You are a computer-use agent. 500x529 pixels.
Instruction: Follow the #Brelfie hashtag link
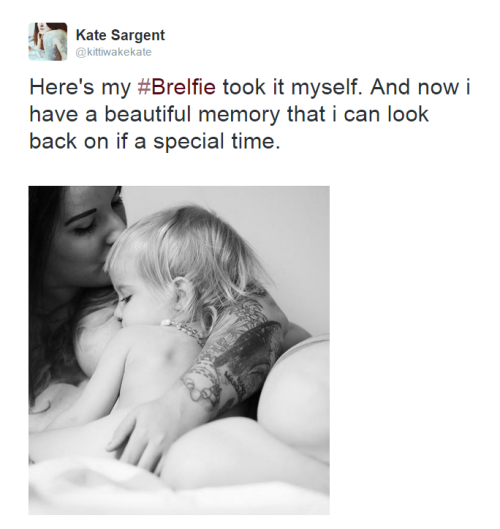176,87
